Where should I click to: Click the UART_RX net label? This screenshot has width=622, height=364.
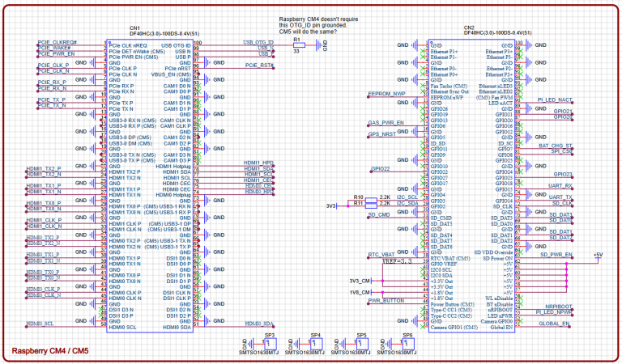coord(560,186)
